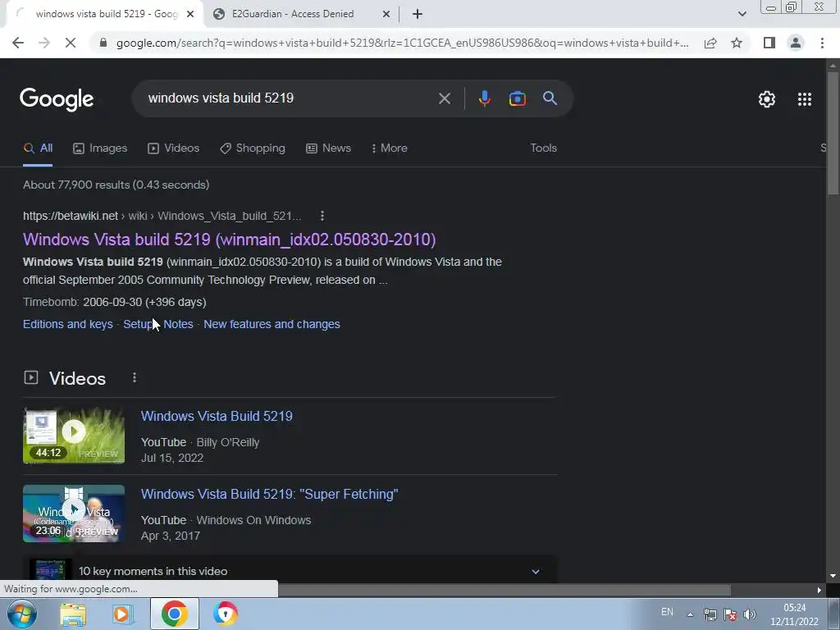Start voice search with microphone
The image size is (840, 630).
tap(485, 98)
